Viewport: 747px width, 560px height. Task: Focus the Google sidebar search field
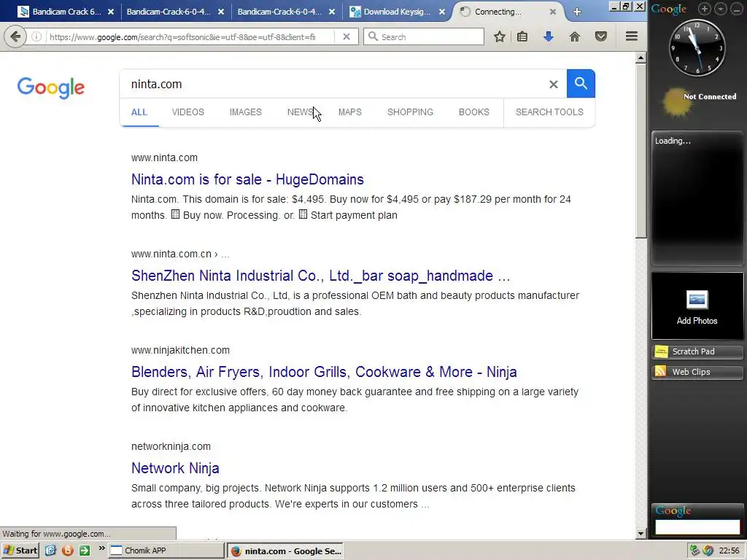pyautogui.click(x=697, y=526)
